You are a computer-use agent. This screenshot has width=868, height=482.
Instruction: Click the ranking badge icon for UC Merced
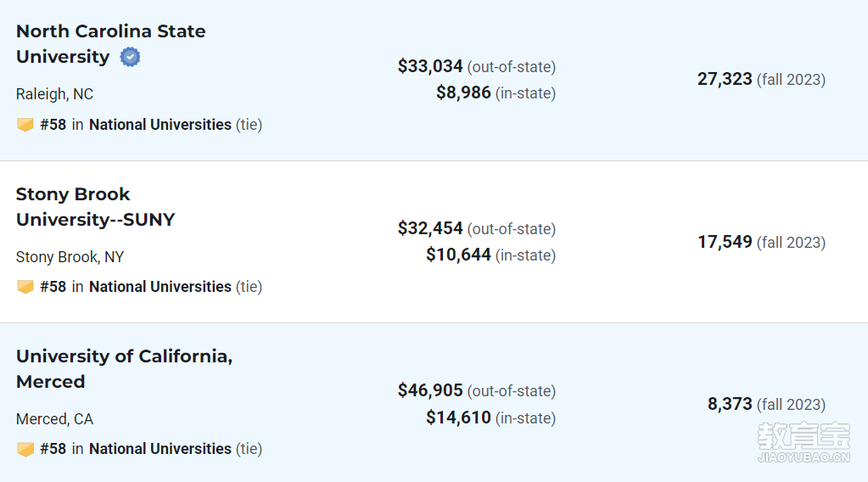pos(25,449)
